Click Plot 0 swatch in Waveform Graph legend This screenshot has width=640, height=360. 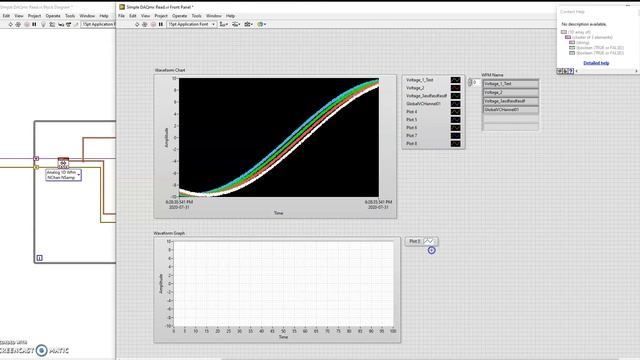click(429, 241)
